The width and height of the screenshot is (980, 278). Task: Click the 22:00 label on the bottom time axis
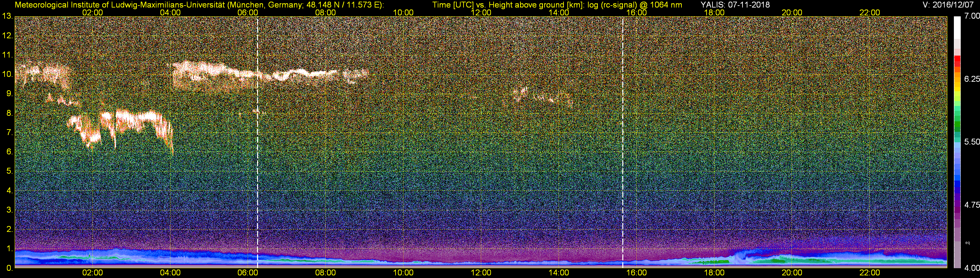(870, 273)
